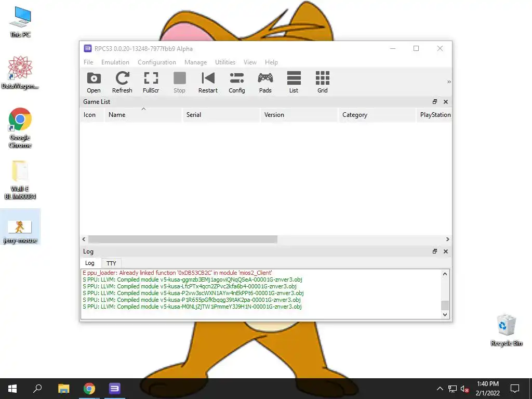Sort game list by Version column
The width and height of the screenshot is (532, 399).
coord(299,115)
